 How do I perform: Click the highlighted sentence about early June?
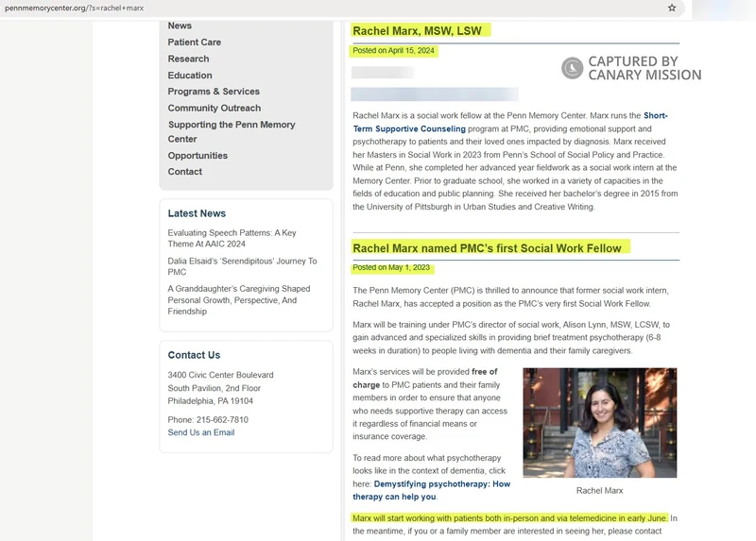(x=510, y=518)
